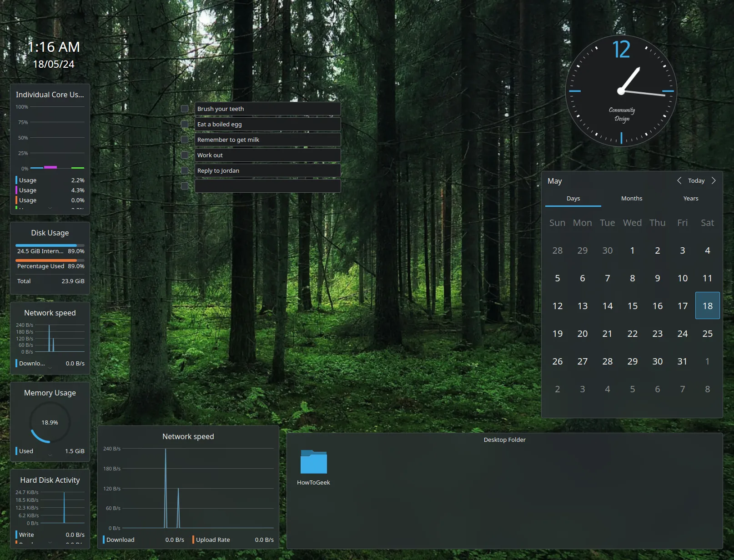Expand the Individual Core Usage legend
Viewport: 734px width, 560px height.
click(50, 208)
